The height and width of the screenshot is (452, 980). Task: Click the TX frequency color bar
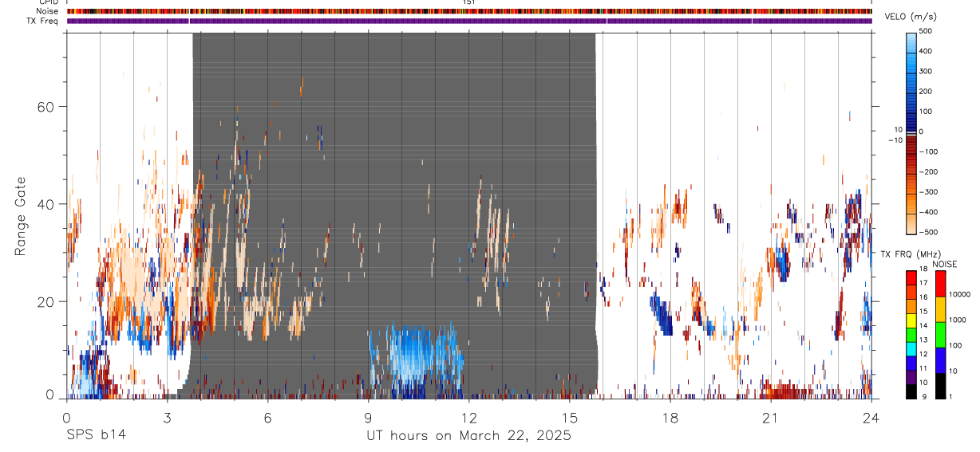[x=911, y=334]
